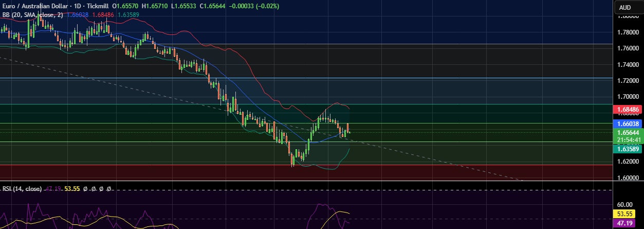The image size is (644, 229).
Task: Click the 1.76000 price axis label
Action: coord(628,48)
